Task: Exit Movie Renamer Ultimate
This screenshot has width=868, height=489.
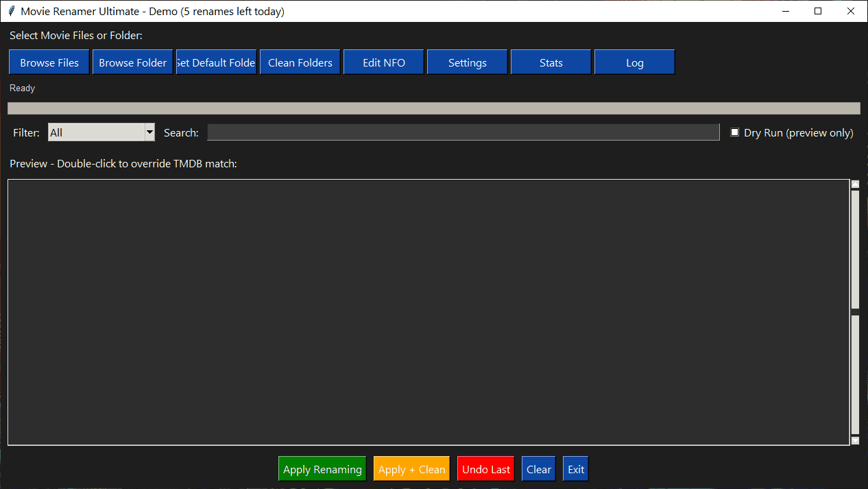Action: coord(575,468)
